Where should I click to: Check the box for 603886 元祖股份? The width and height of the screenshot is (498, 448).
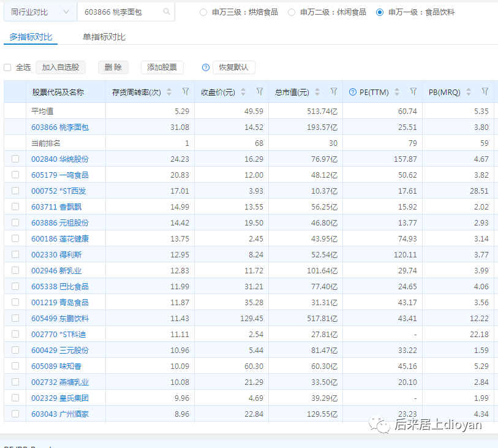click(15, 222)
